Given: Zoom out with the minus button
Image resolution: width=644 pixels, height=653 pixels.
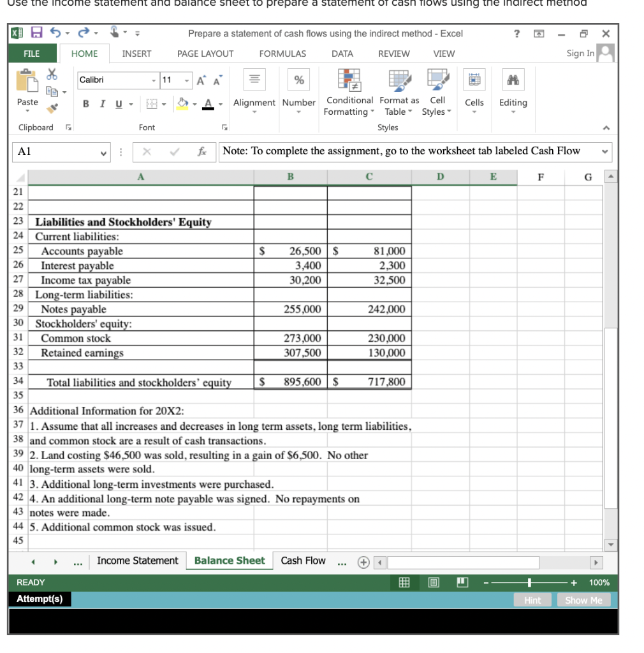Looking at the screenshot, I should (x=486, y=583).
